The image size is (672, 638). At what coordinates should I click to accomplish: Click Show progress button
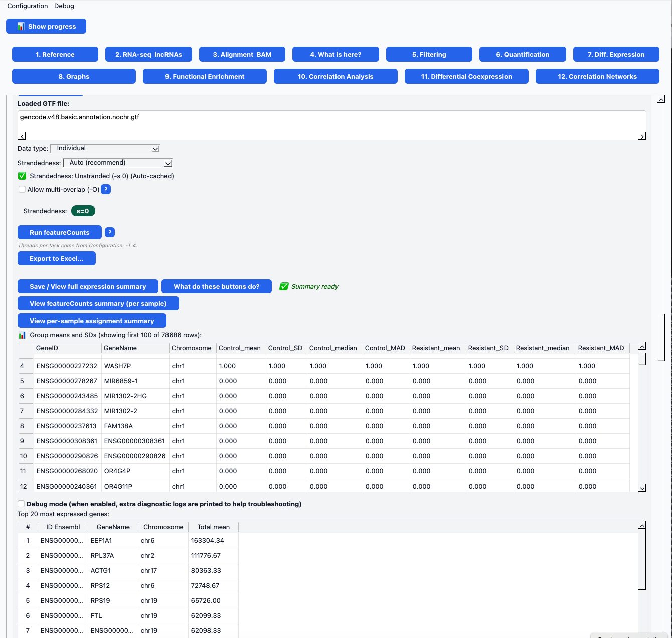point(46,26)
